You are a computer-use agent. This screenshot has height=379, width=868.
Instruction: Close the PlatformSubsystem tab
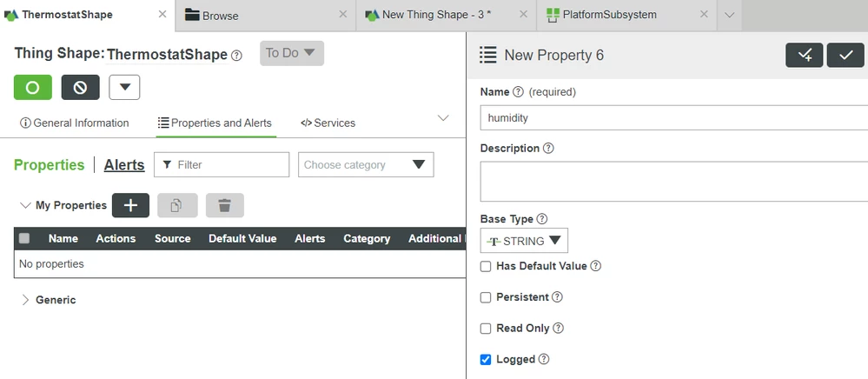[x=704, y=15]
